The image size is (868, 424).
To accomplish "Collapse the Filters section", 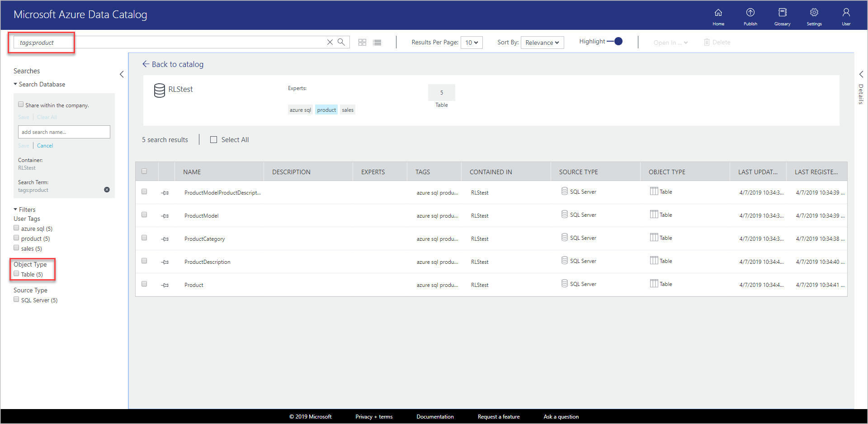I will pyautogui.click(x=16, y=209).
